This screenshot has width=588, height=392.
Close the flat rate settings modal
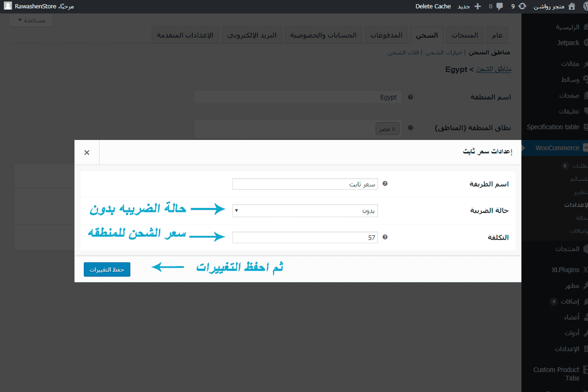point(87,153)
